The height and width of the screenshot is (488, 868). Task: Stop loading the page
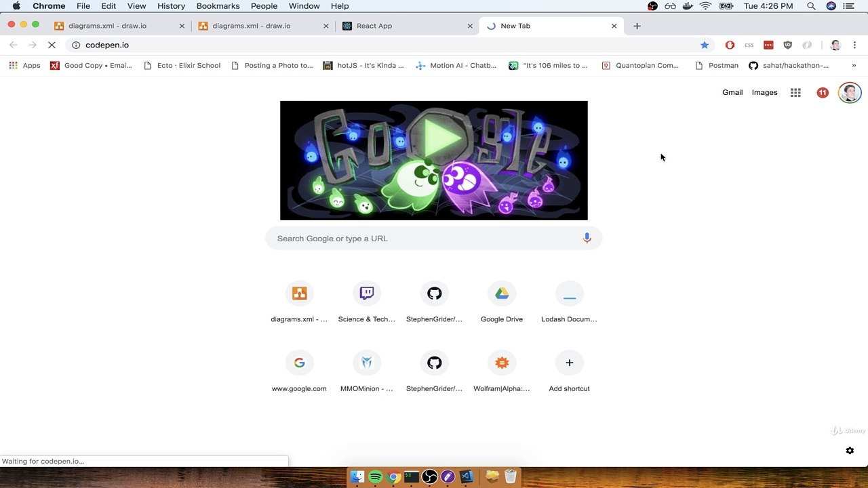(x=52, y=45)
